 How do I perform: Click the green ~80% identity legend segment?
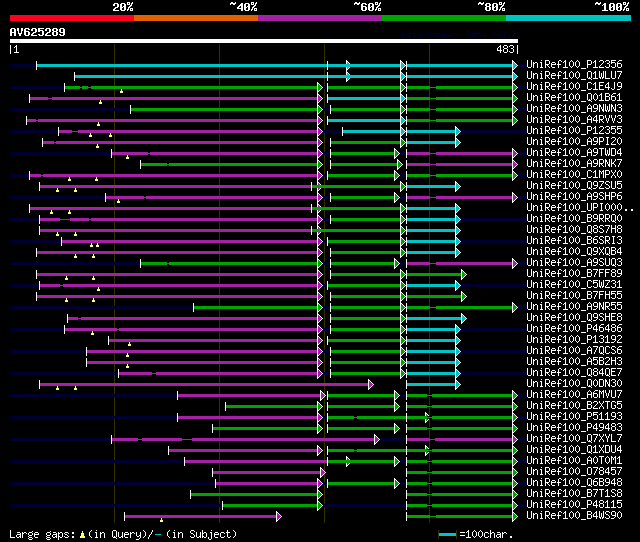click(x=444, y=18)
